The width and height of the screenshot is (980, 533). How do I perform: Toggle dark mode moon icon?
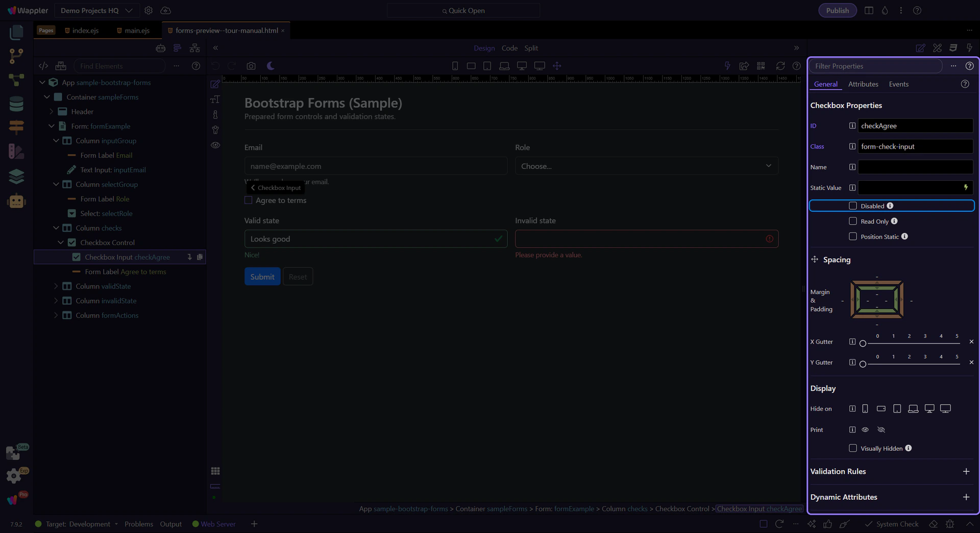click(271, 66)
